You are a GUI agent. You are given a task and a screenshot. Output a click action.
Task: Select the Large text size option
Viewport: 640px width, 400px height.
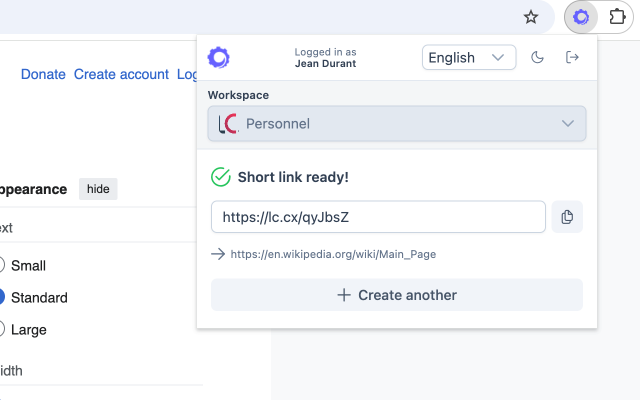click(1, 329)
